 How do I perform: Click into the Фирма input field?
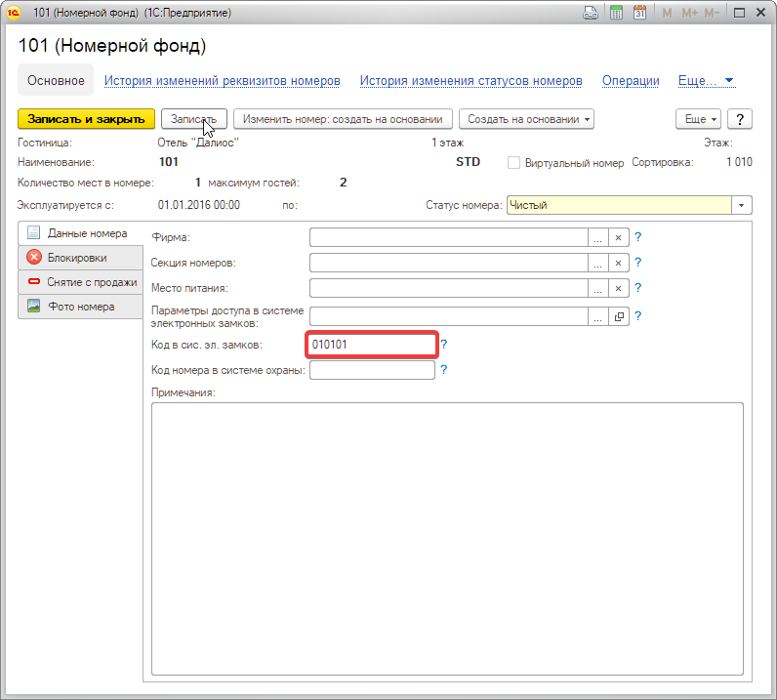coord(448,237)
